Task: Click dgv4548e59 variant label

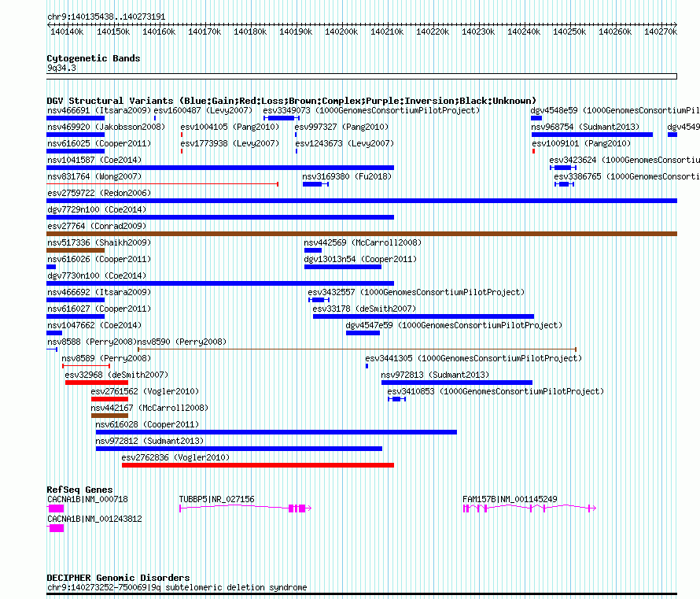Action: tap(615, 110)
